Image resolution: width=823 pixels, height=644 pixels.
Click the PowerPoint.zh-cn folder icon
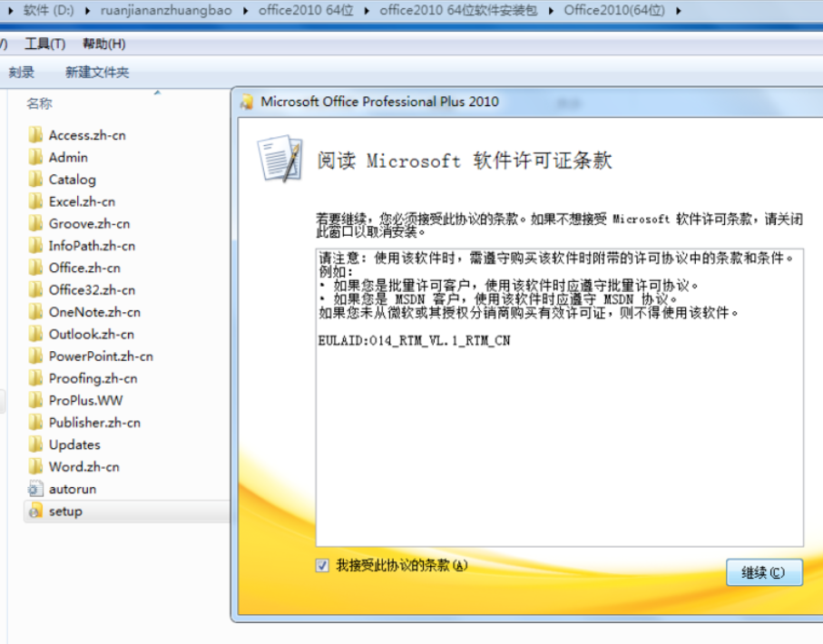pyautogui.click(x=35, y=356)
